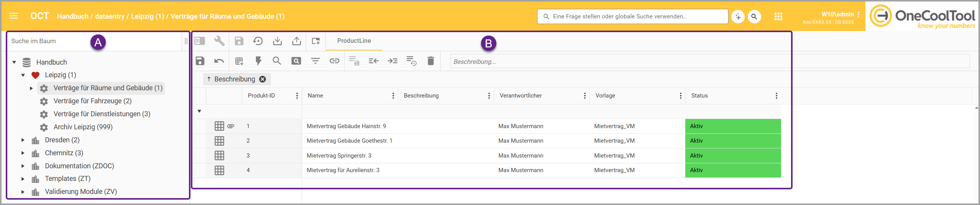Toggle the side panel view icon
Image resolution: width=980 pixels, height=205 pixels.
200,41
